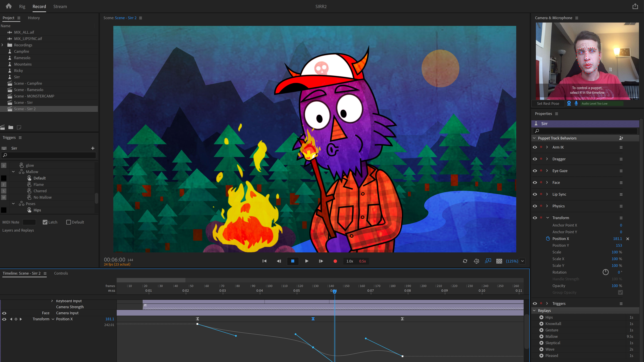Collapse the Mallow trigger group
644x362 pixels.
pos(13,172)
